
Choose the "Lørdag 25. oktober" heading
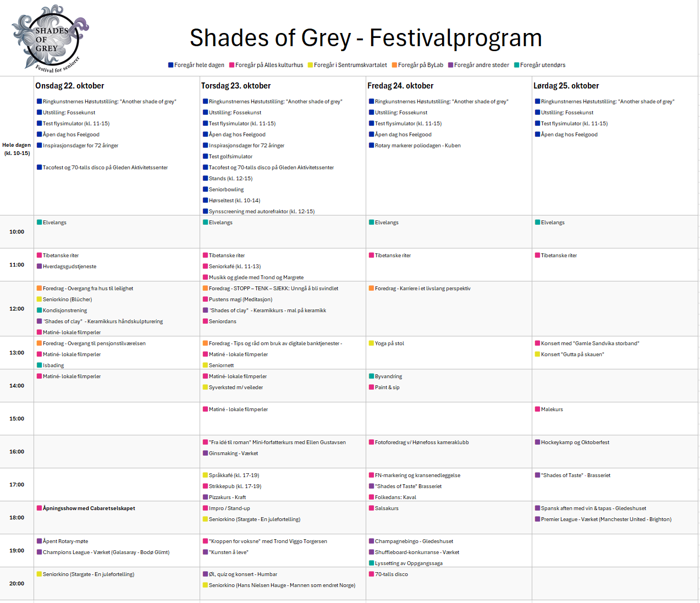point(566,86)
